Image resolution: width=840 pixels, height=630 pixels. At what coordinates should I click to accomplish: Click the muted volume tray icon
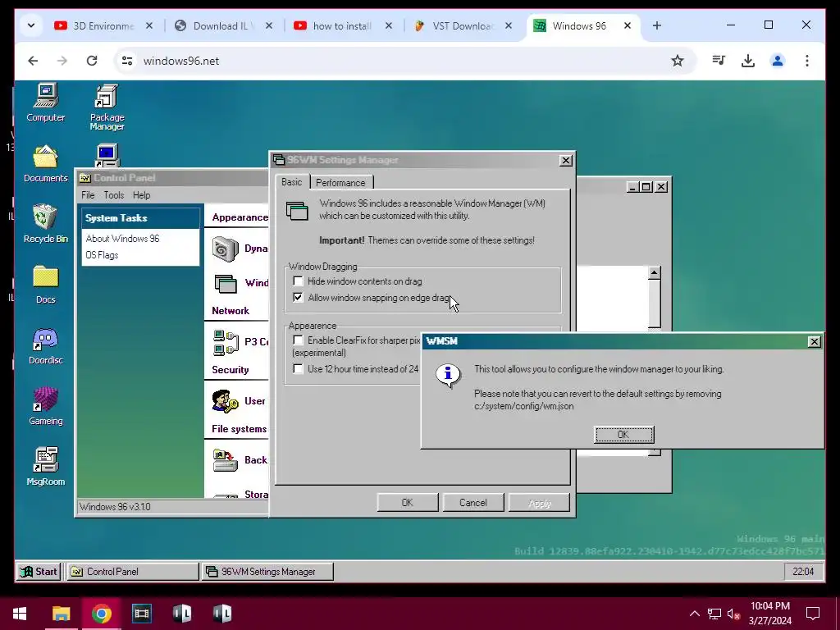(733, 614)
